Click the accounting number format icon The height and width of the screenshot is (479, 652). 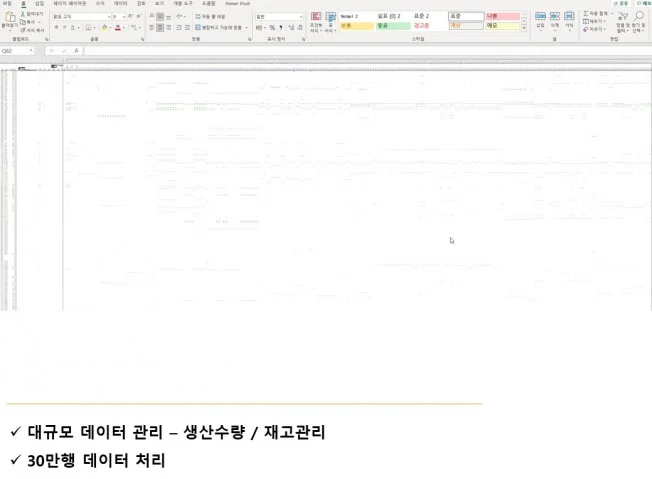(x=259, y=27)
